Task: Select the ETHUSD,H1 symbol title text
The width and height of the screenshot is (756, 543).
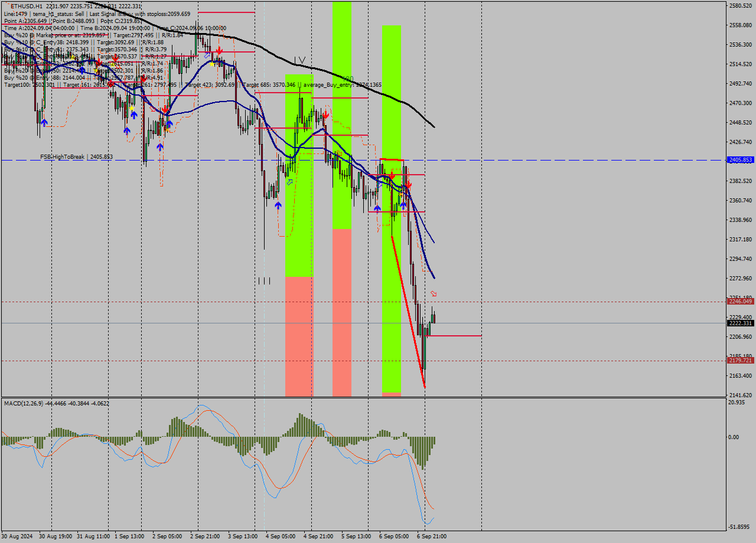Action: coord(26,6)
